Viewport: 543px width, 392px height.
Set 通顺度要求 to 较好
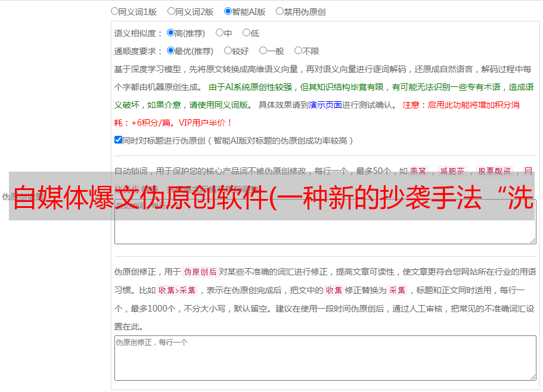(x=228, y=51)
